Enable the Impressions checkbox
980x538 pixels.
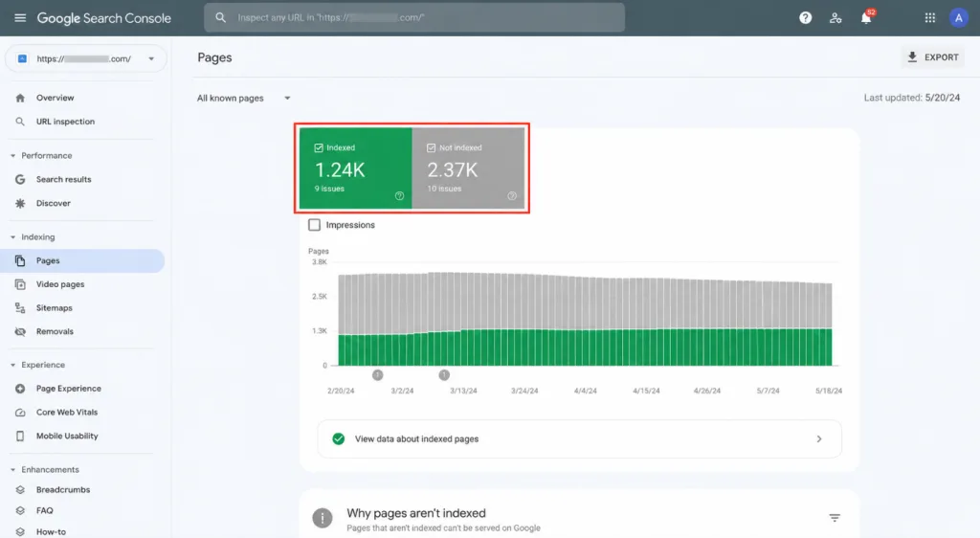[x=314, y=224]
